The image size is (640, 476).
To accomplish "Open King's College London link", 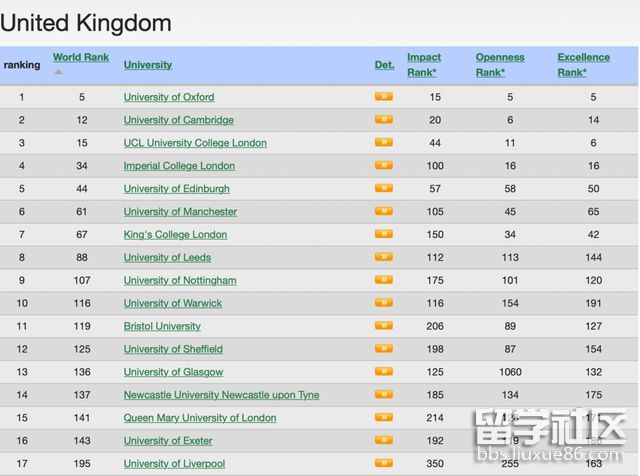I will pyautogui.click(x=176, y=234).
